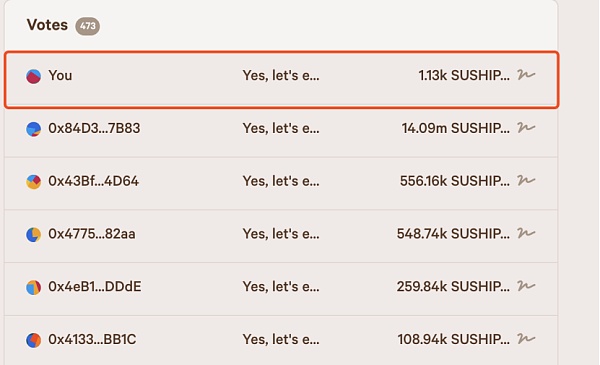This screenshot has width=600, height=365.
Task: Open voter profile 0x4eB1...DDdE
Action: 95,287
